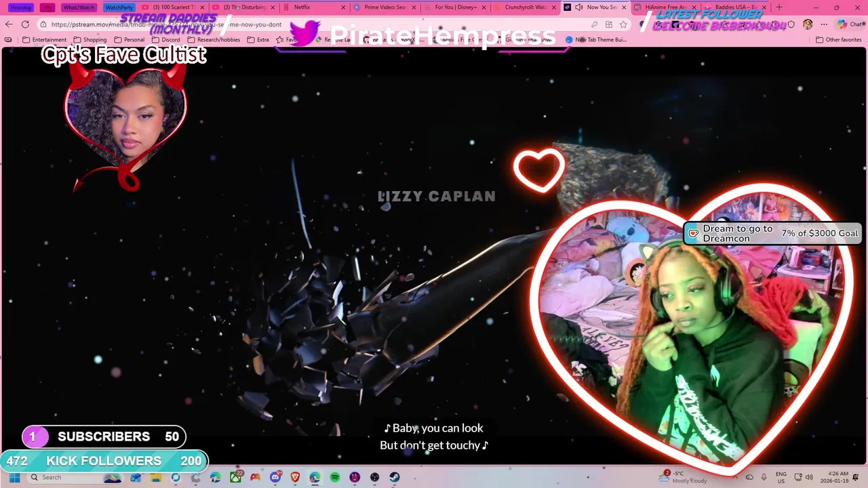Screen dimensions: 868x488
Task: Go back to previous page
Action: pos(9,24)
